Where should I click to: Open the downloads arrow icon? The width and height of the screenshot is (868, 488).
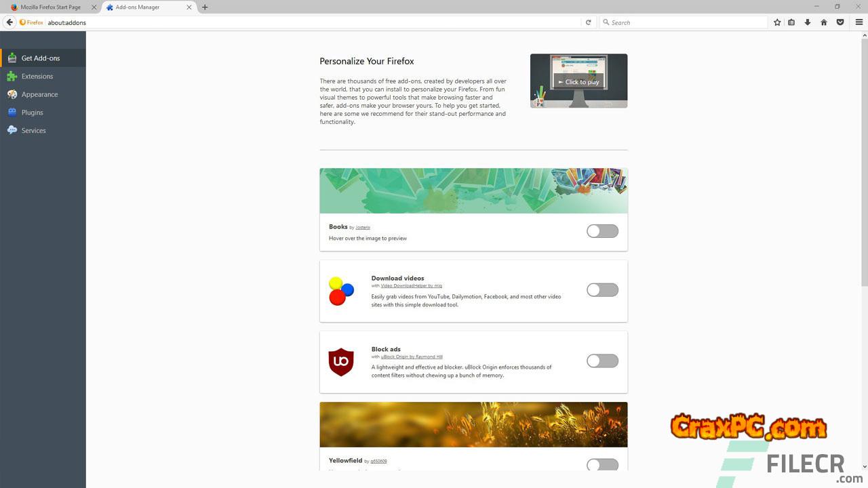[x=808, y=22]
